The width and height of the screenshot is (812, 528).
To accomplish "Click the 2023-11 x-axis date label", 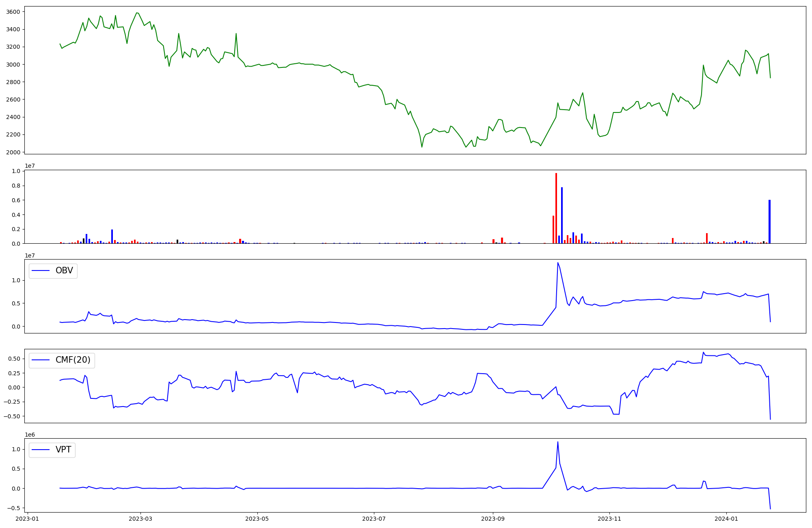I will pyautogui.click(x=609, y=519).
